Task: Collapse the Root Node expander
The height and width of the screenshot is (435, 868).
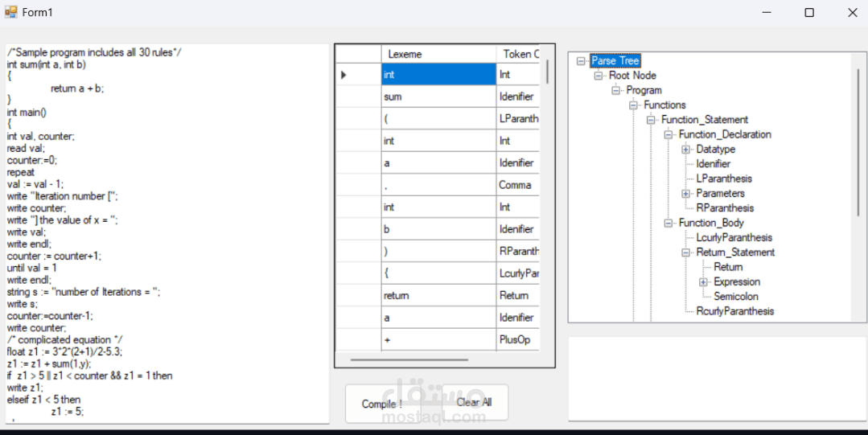Action: point(599,76)
